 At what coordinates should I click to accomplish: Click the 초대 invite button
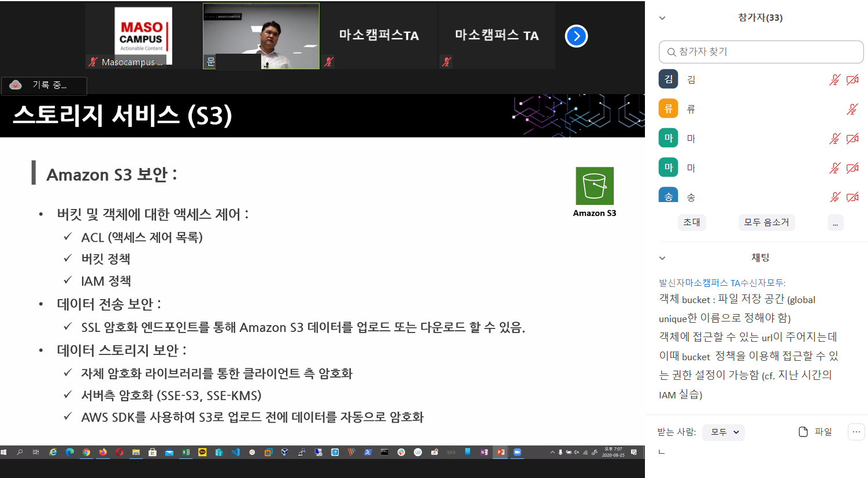(692, 222)
